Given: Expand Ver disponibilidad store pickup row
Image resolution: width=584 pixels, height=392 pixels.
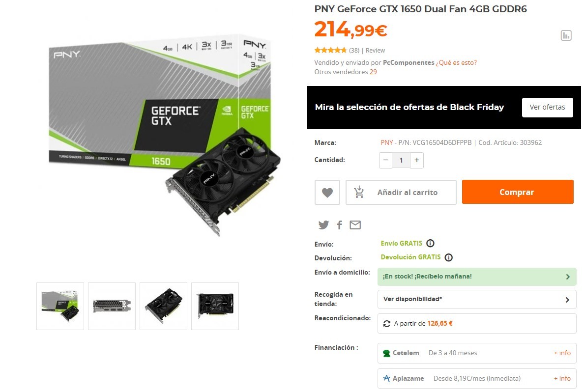Looking at the screenshot, I should tap(477, 299).
